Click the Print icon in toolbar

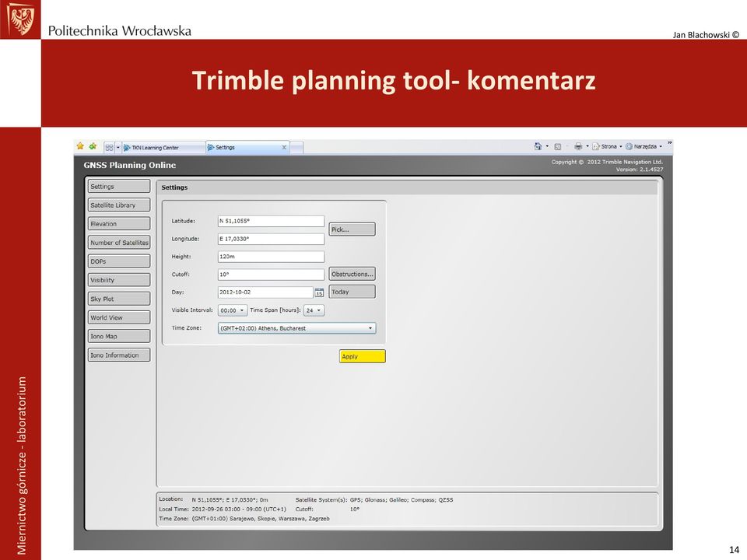[578, 147]
